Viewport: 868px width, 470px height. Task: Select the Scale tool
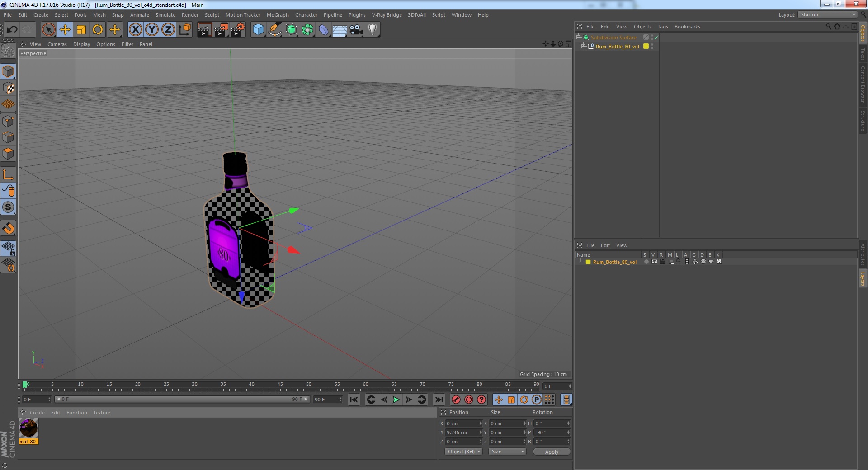click(x=81, y=30)
